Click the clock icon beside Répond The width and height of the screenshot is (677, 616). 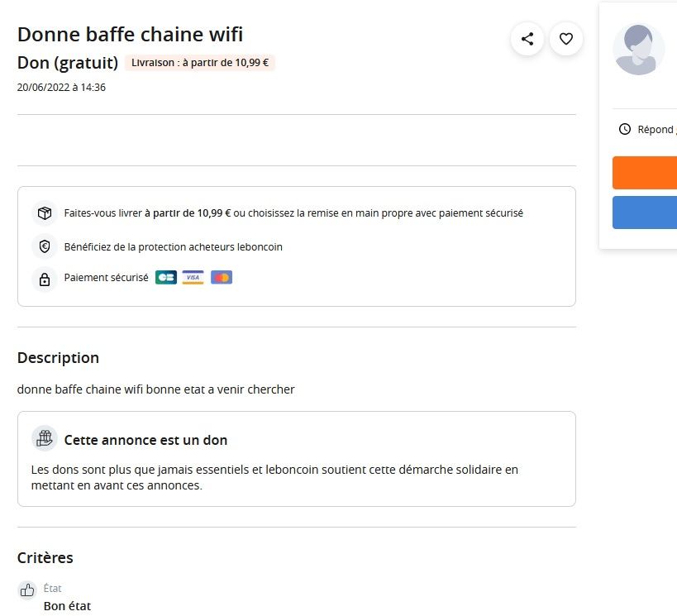pos(625,129)
